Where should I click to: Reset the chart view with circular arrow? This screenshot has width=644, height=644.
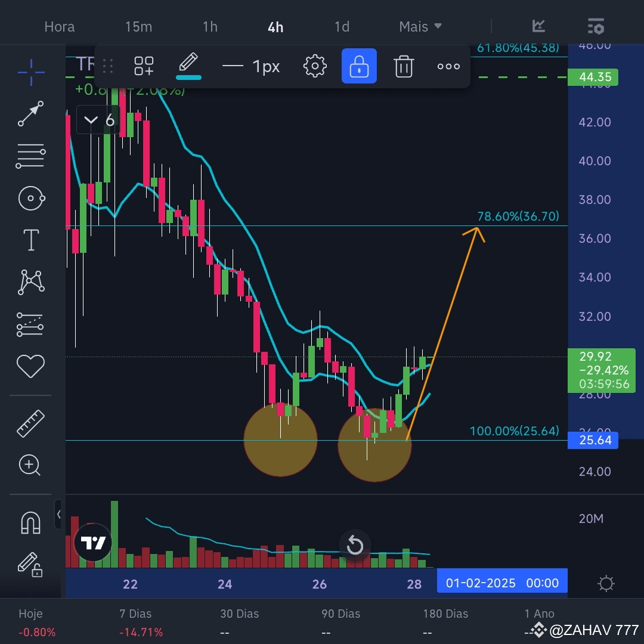click(355, 546)
